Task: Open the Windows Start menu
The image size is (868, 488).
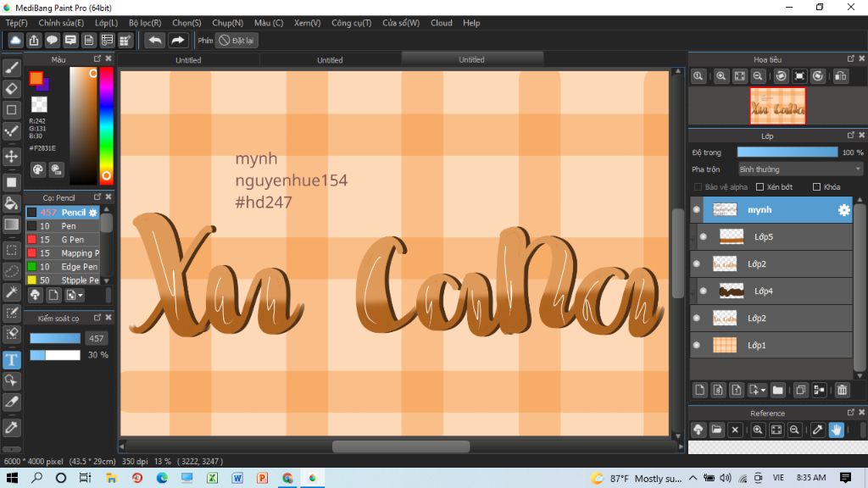Action: 12,478
